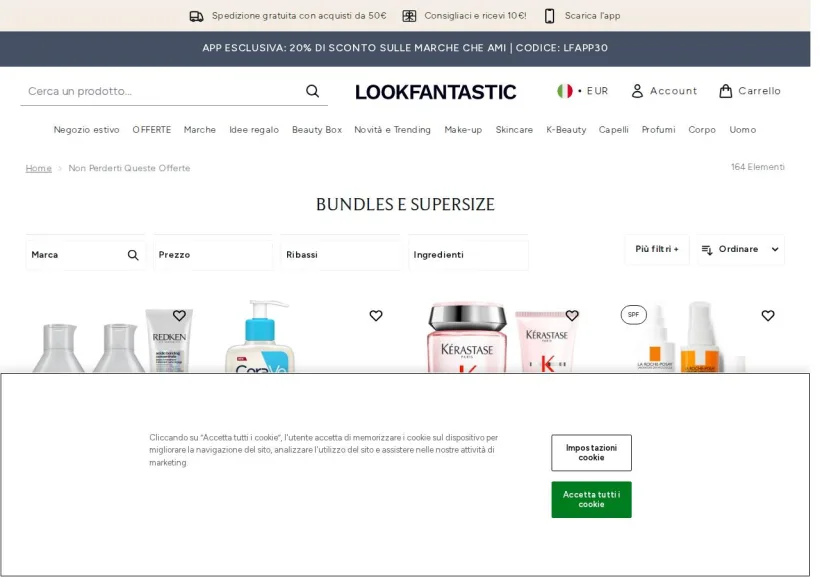Click the 164 Elementi count text
820x577 pixels.
click(758, 167)
